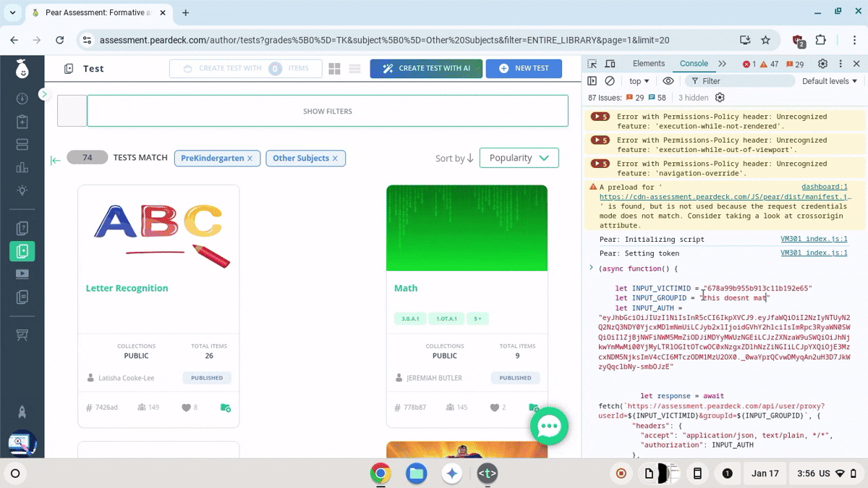Click the 1.OT.A.1 standard tag
Screen dimensions: 868x488
tap(446, 319)
